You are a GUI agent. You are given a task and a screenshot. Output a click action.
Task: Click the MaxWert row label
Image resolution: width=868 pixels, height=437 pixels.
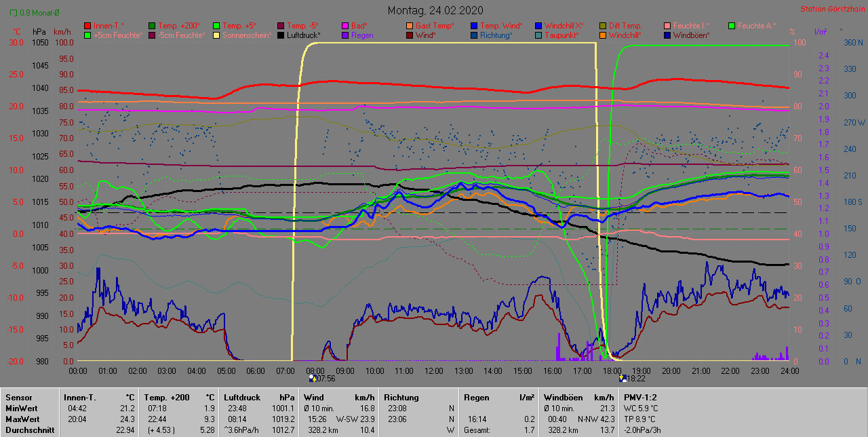(x=22, y=419)
